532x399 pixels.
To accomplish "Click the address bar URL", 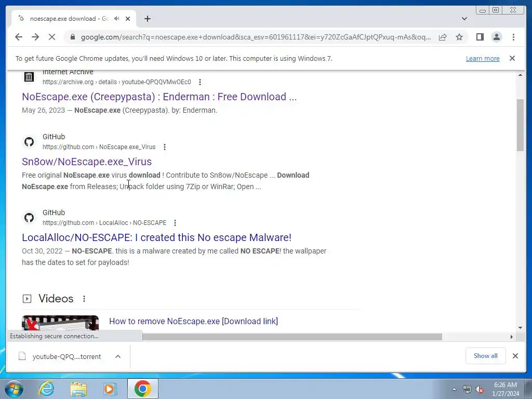I will click(256, 37).
